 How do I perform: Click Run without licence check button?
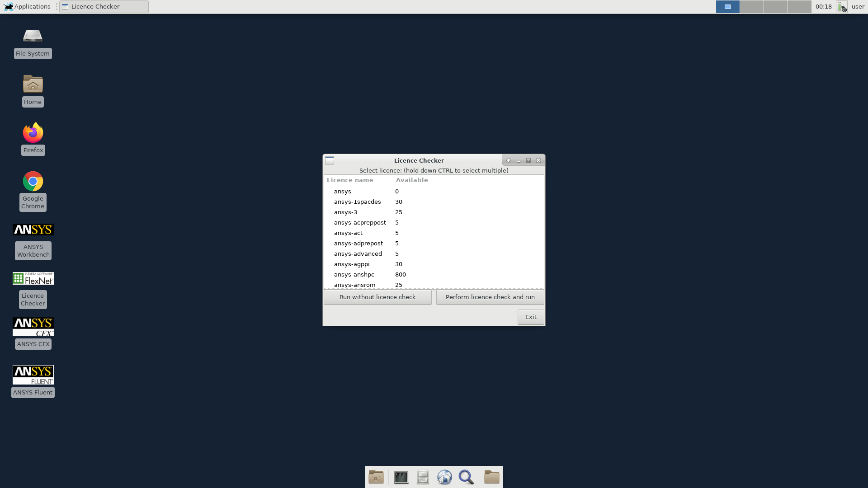[377, 297]
